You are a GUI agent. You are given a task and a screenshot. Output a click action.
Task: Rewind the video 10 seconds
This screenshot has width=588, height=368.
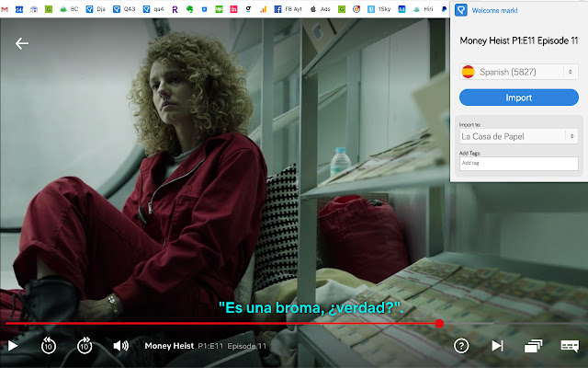[48, 346]
